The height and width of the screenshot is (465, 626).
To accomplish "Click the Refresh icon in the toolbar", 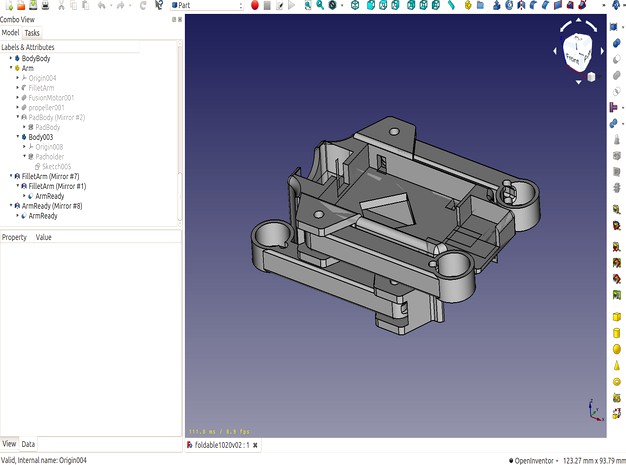I will point(145,5).
